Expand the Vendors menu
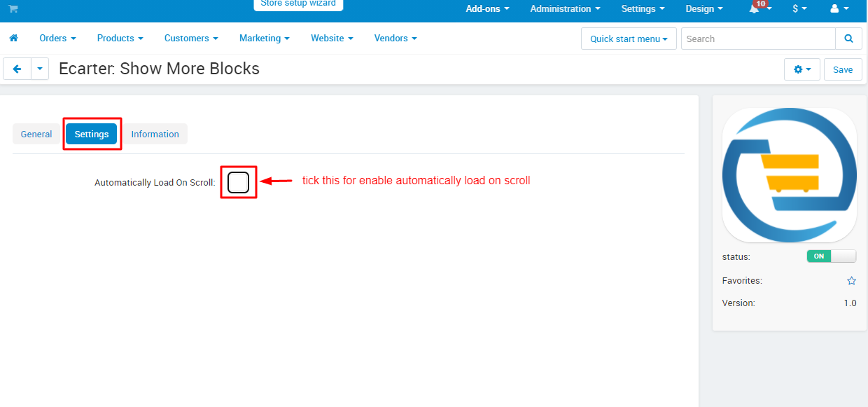The image size is (868, 407). pyautogui.click(x=395, y=39)
